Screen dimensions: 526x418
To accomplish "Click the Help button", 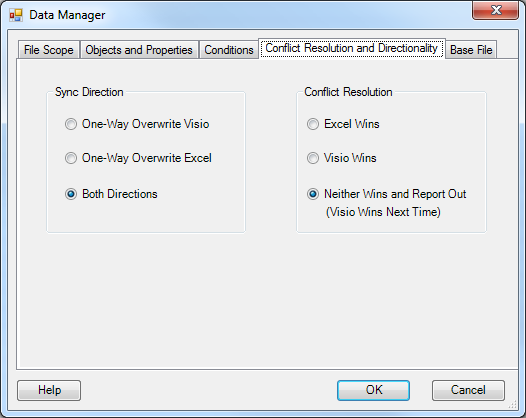I will (x=49, y=390).
